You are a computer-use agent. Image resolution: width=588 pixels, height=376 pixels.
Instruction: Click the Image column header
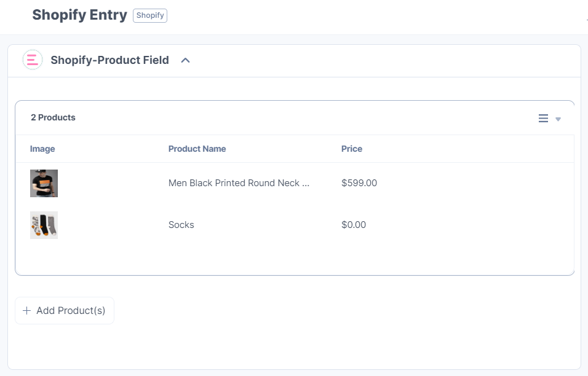[x=42, y=149]
